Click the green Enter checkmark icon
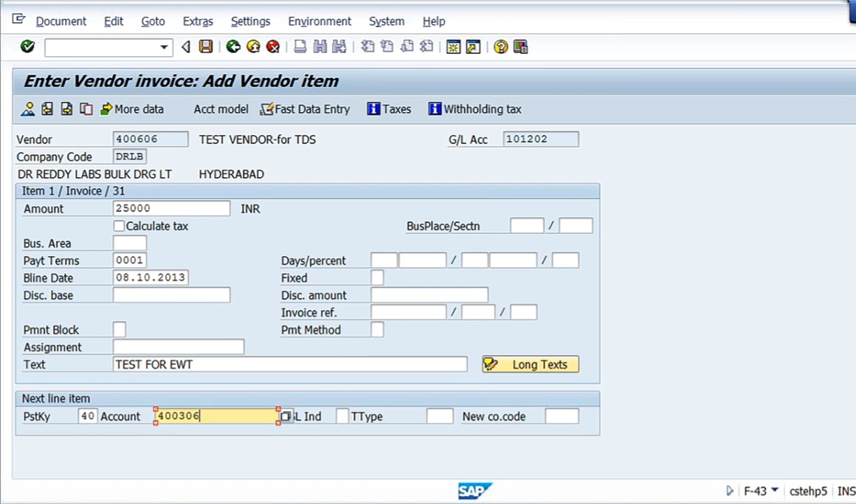Viewport: 856px width, 504px height. click(27, 46)
